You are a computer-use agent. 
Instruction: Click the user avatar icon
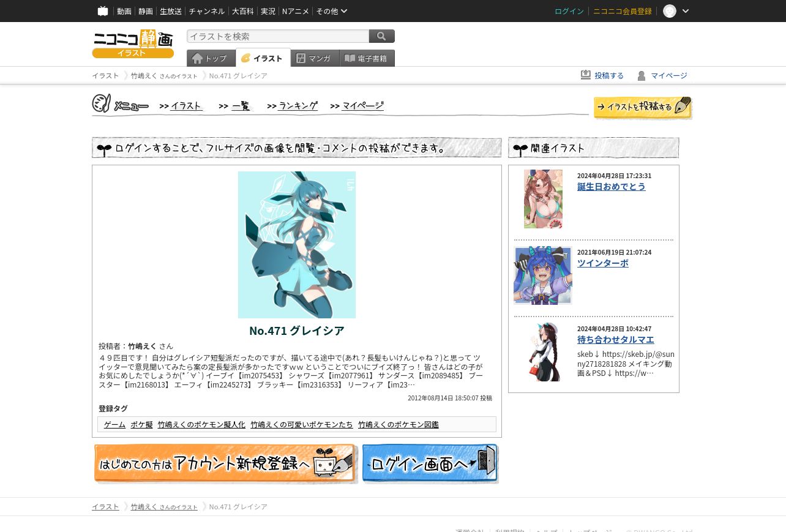point(670,11)
